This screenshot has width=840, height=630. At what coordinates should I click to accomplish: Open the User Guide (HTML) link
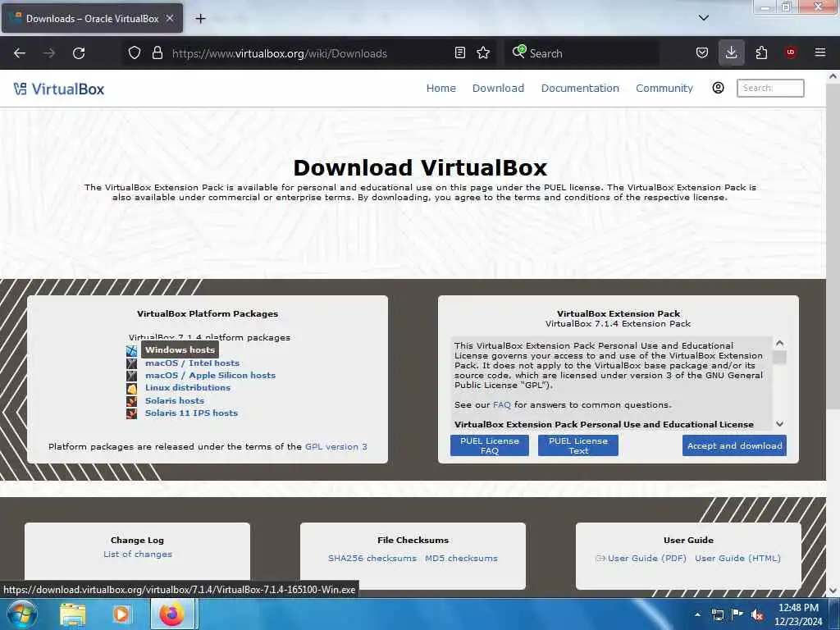737,558
